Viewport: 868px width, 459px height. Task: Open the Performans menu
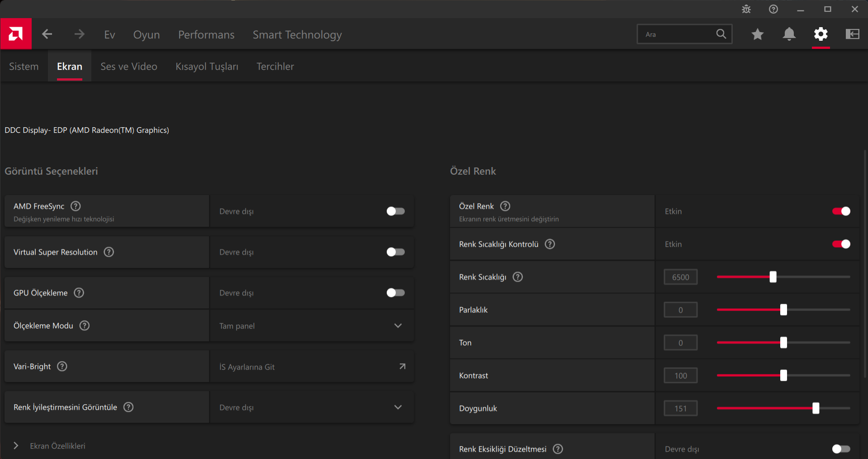point(206,35)
